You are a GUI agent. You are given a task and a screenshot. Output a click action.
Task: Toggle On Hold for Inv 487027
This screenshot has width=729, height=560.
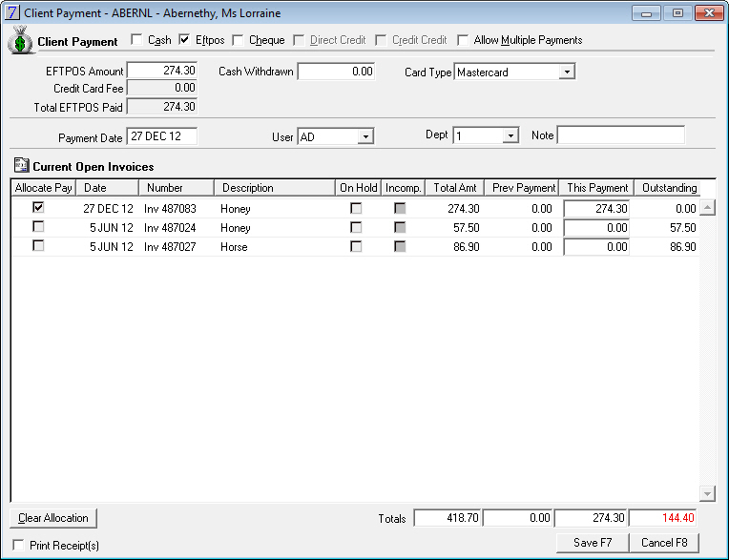coord(356,246)
